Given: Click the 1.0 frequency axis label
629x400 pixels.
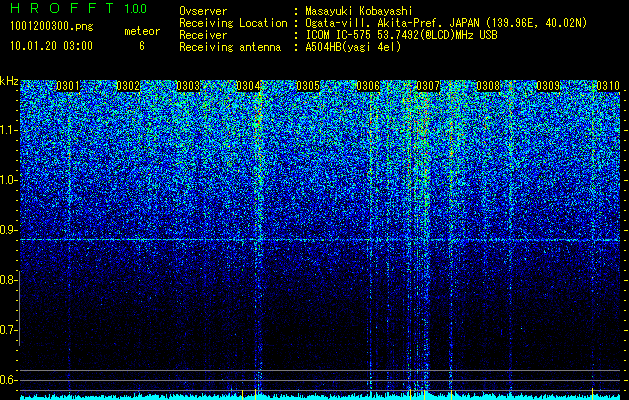Looking at the screenshot, I should (8, 181).
